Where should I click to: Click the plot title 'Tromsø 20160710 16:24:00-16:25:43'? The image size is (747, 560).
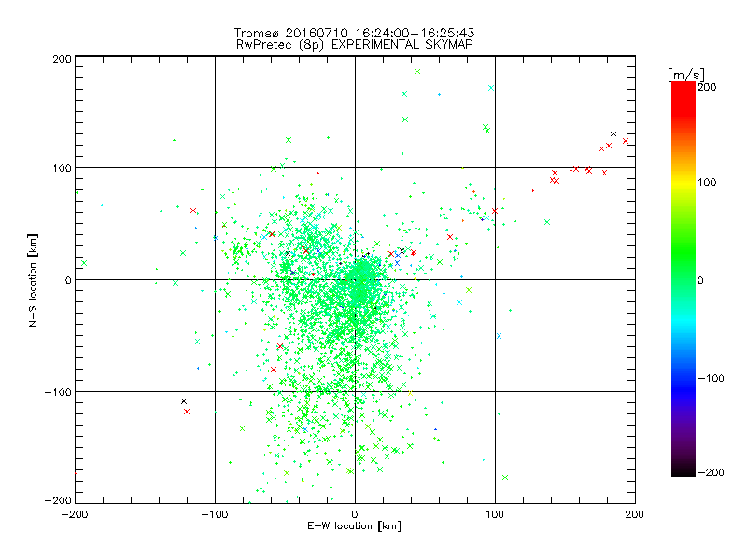[x=354, y=33]
